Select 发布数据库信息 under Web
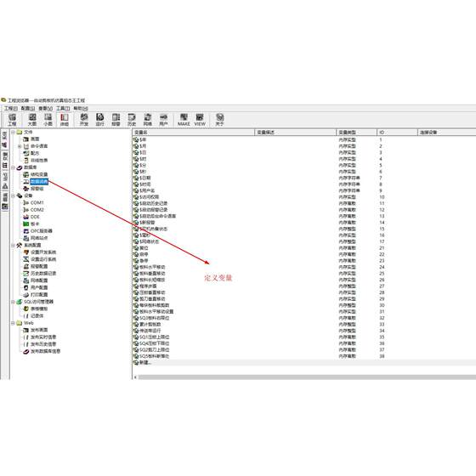The width and height of the screenshot is (476, 476). tap(46, 351)
